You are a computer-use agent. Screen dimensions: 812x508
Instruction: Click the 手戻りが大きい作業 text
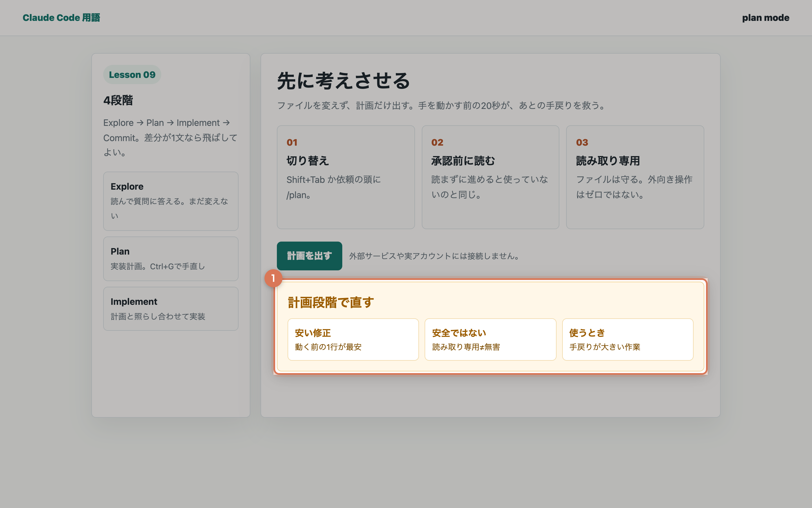pos(605,347)
